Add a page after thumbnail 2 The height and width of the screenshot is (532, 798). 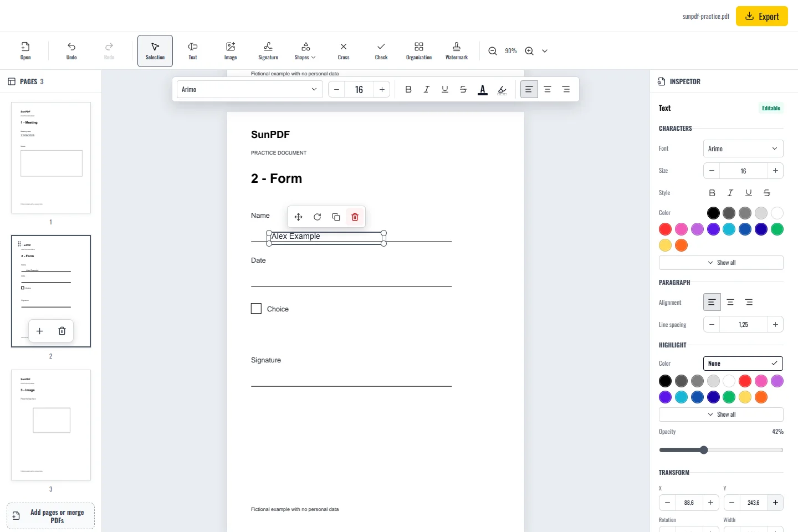tap(39, 331)
